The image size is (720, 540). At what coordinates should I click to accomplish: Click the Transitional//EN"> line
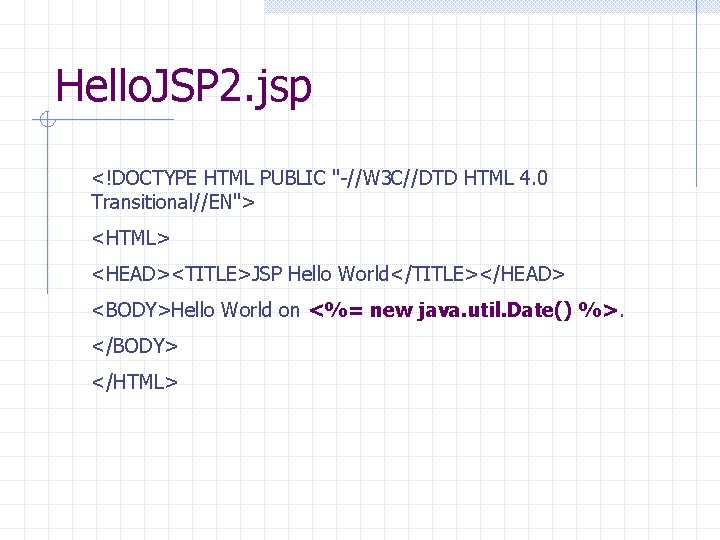[173, 202]
